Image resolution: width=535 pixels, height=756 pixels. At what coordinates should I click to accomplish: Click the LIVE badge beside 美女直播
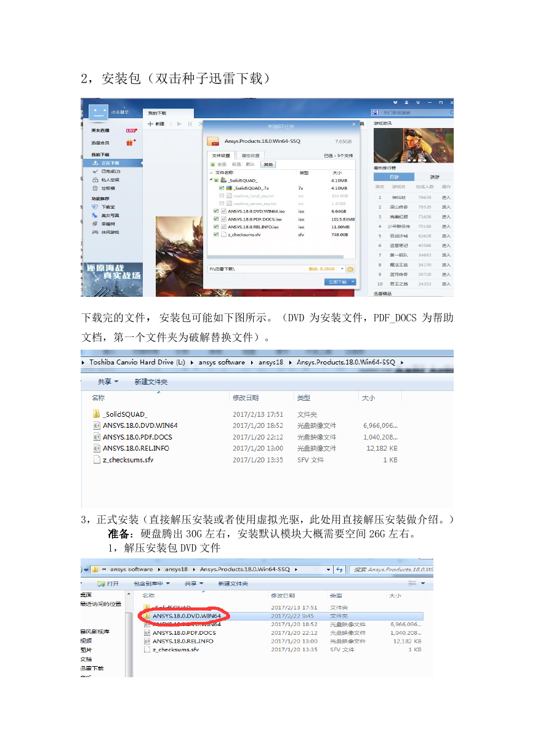(131, 131)
